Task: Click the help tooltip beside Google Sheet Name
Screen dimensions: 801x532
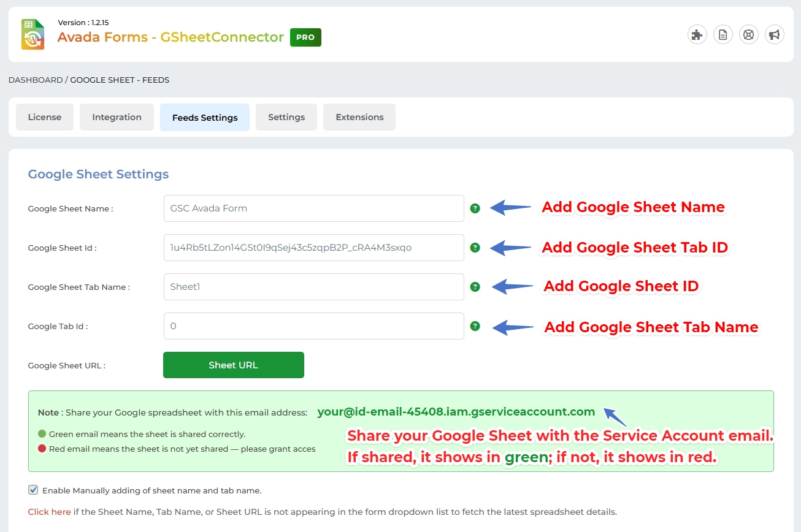Action: pos(475,208)
